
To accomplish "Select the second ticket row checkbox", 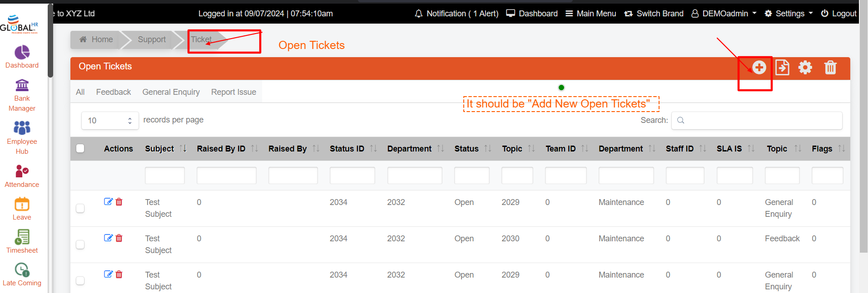I will coord(80,244).
